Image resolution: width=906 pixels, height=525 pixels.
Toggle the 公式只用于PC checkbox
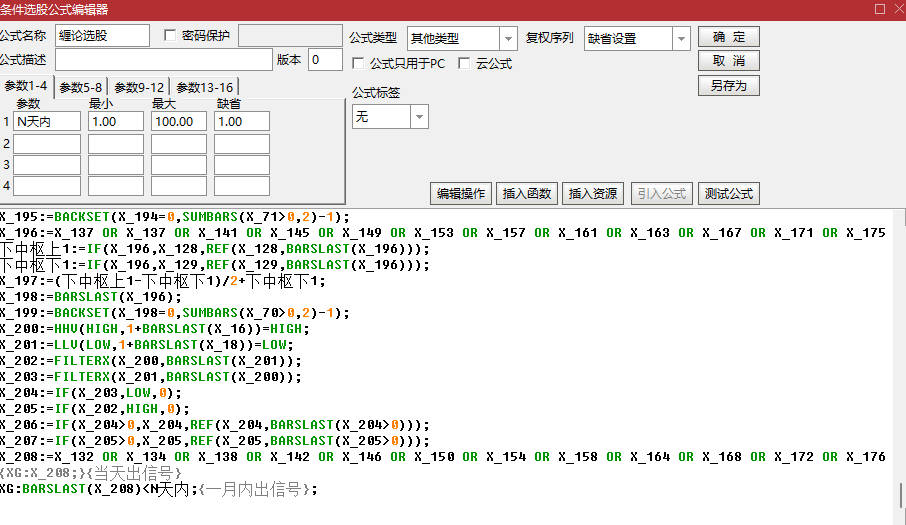(358, 63)
